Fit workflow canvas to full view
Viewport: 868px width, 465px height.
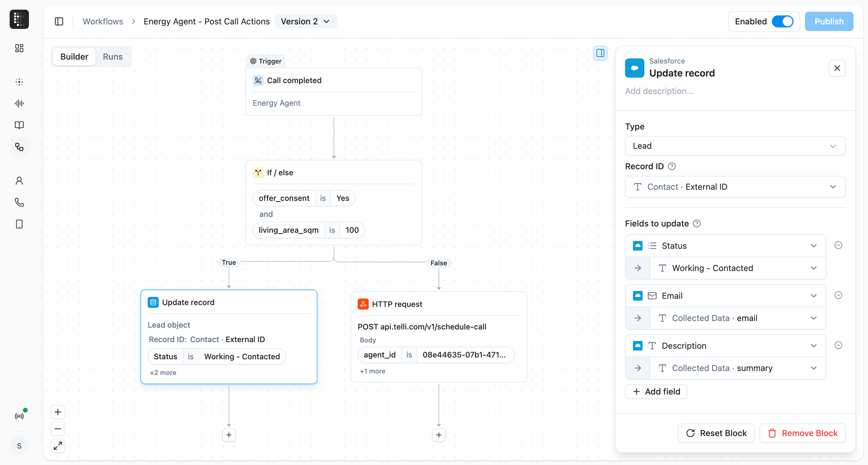(x=58, y=446)
